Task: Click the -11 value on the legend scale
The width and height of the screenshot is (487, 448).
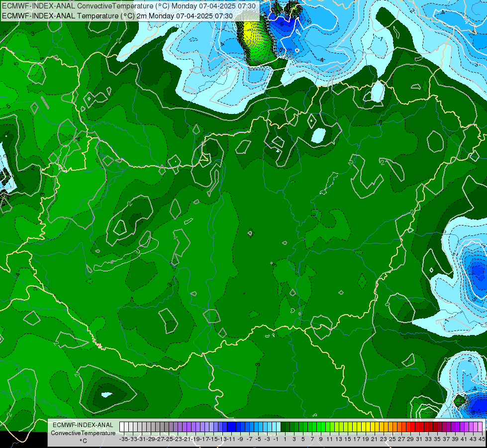Action: (232, 439)
